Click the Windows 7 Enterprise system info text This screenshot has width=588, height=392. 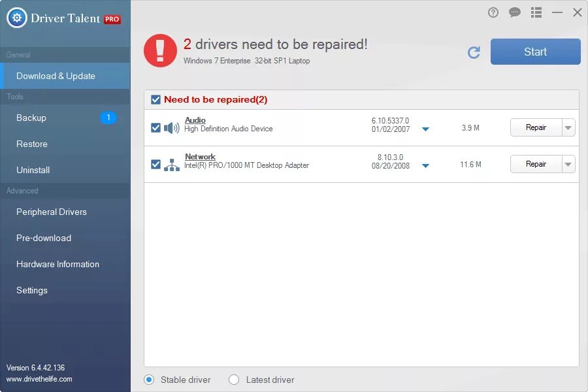tap(247, 60)
